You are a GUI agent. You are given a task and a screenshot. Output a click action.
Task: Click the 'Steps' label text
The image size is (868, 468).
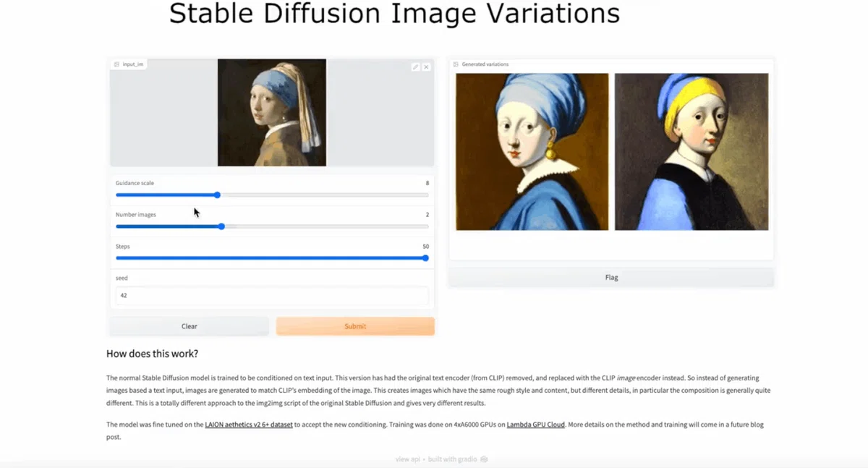pyautogui.click(x=122, y=247)
